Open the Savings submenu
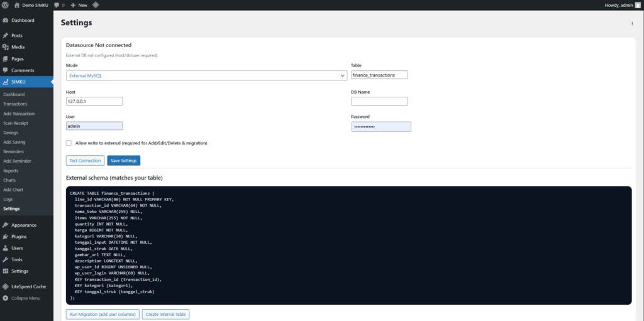Viewport: 644px width, 321px height. click(11, 133)
